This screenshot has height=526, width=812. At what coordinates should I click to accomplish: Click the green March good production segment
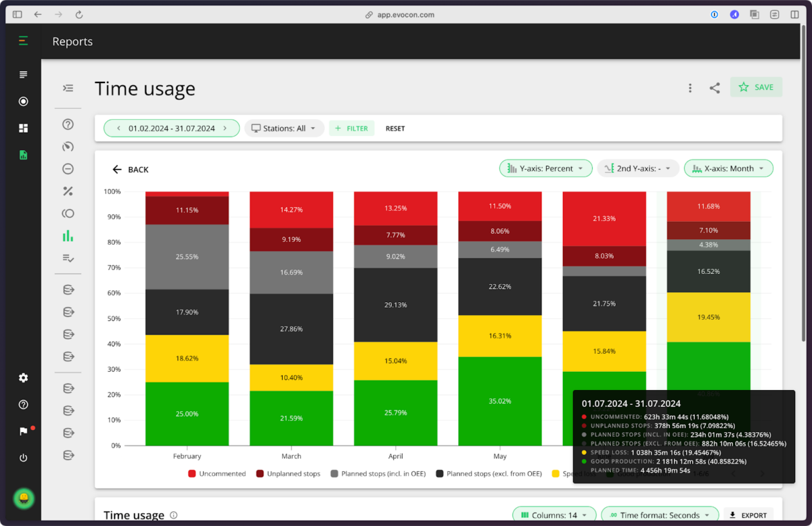291,418
